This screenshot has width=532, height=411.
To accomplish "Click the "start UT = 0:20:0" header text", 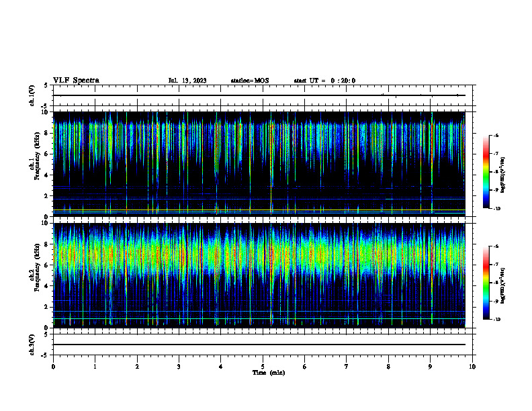I will coord(324,81).
